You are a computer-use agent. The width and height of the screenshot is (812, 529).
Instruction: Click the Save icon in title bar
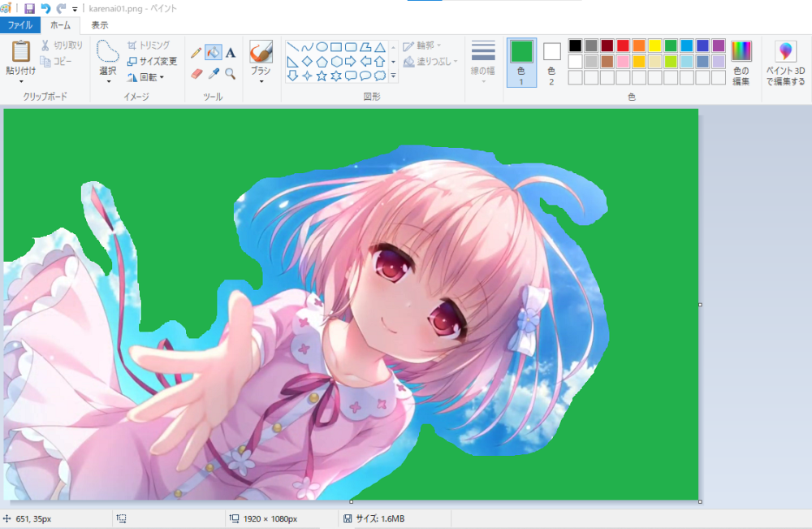[x=29, y=8]
